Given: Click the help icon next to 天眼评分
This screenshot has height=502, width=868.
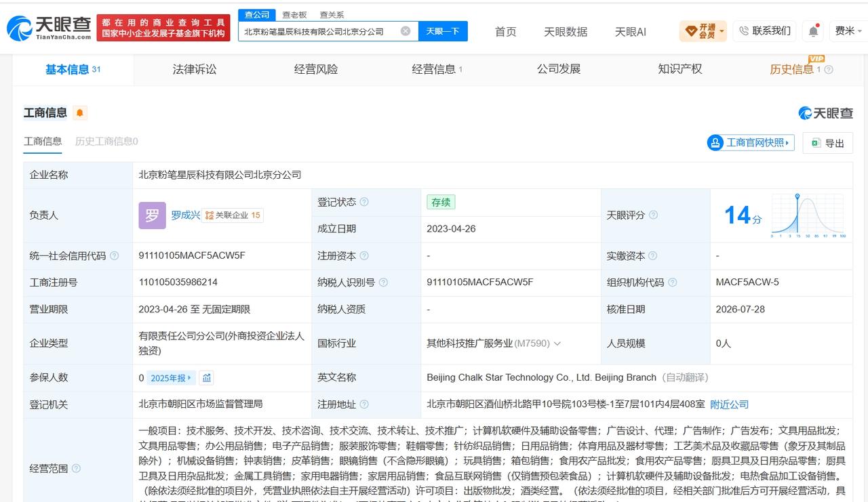Looking at the screenshot, I should coord(653,215).
